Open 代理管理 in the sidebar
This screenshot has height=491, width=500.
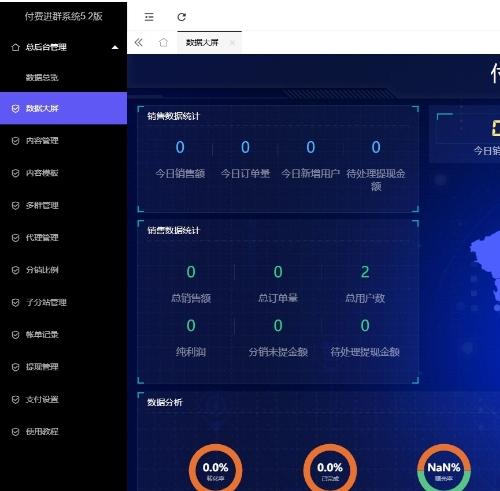pyautogui.click(x=42, y=238)
